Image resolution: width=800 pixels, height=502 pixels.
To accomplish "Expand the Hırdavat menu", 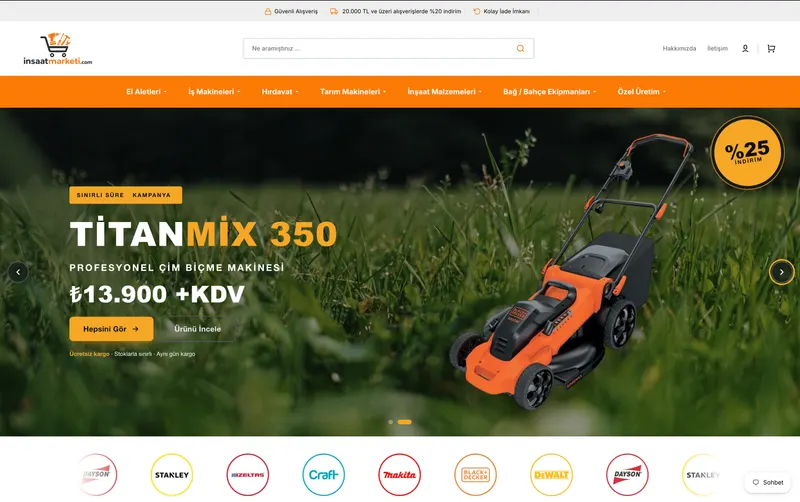I will pyautogui.click(x=280, y=92).
